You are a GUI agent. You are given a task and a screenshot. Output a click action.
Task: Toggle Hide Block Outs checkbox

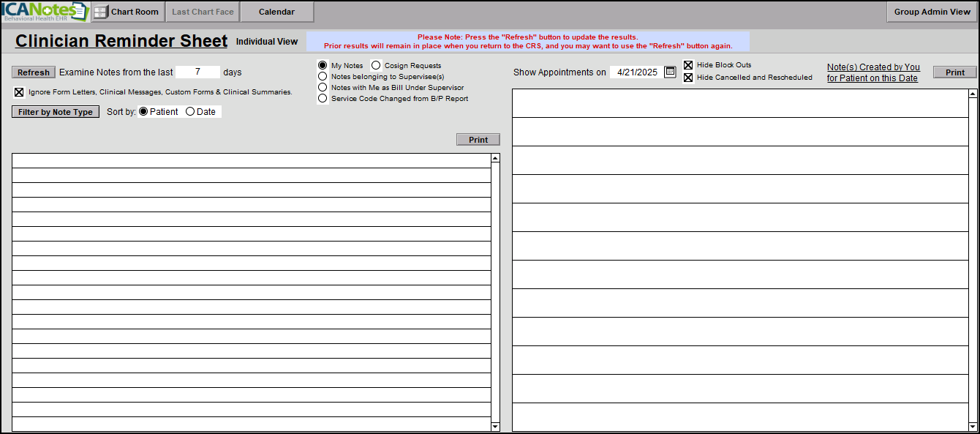(688, 65)
